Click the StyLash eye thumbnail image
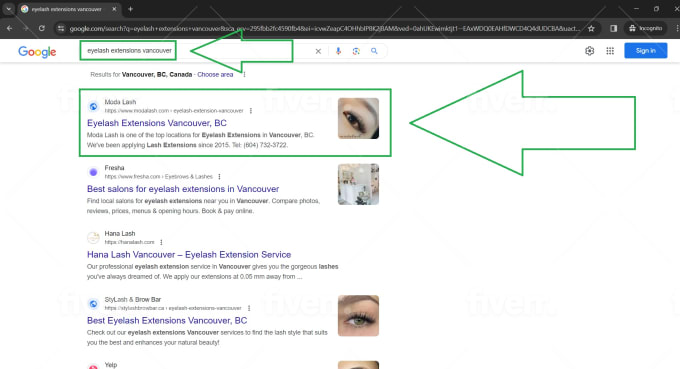The width and height of the screenshot is (680, 369). 358,316
